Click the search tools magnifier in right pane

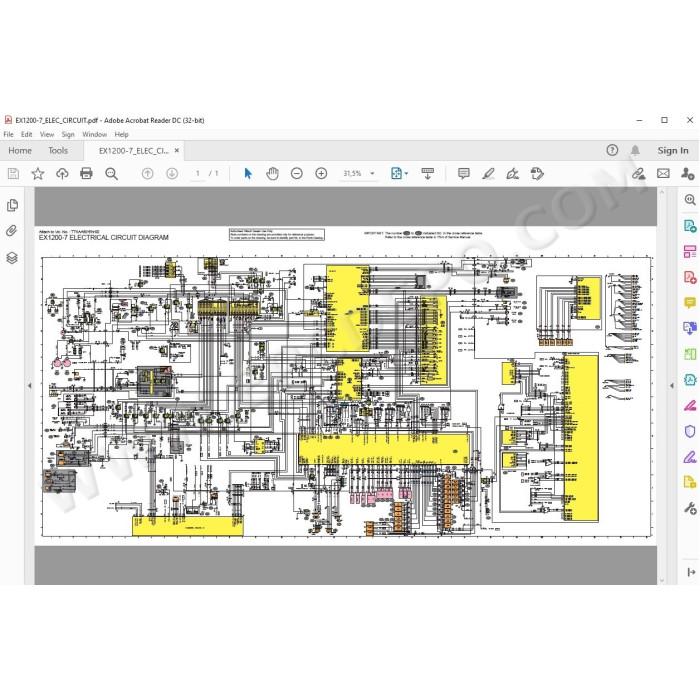coord(690,200)
